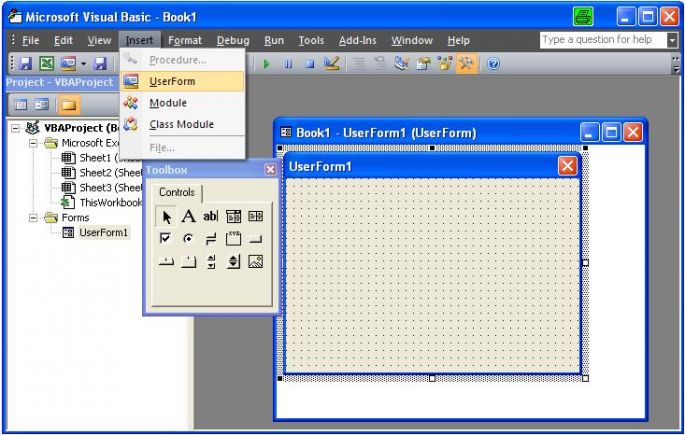The image size is (685, 435).
Task: Toggle Design Mode icon in toolbar
Action: pyautogui.click(x=332, y=64)
